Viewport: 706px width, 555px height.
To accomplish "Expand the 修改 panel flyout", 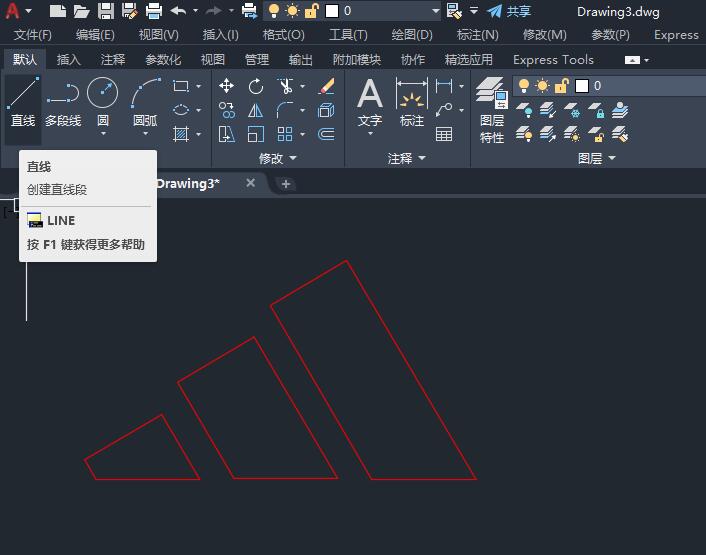I will (278, 158).
